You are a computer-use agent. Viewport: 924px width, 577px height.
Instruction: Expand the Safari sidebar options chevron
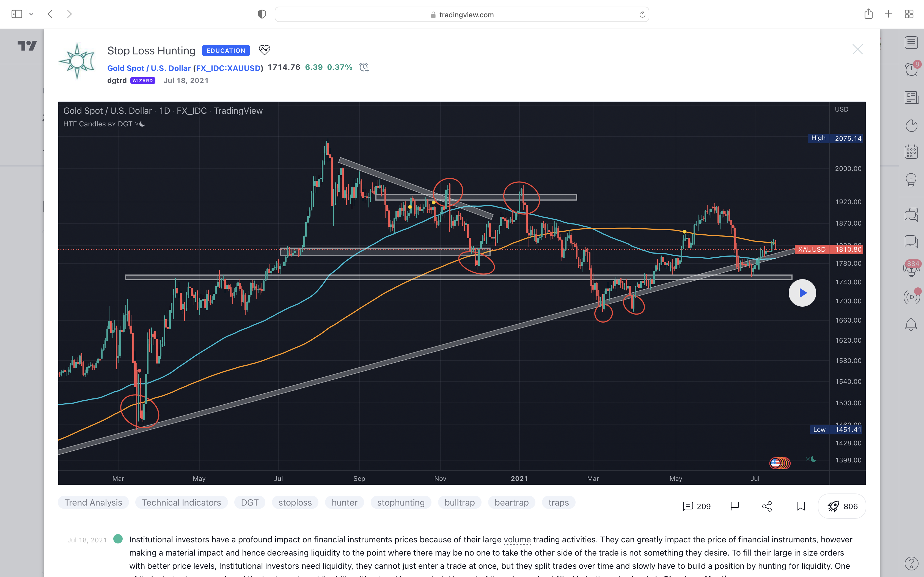pos(31,15)
